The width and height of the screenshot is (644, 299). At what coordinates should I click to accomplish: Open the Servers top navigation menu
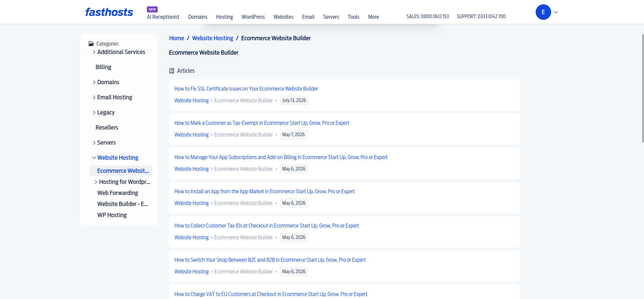click(331, 17)
